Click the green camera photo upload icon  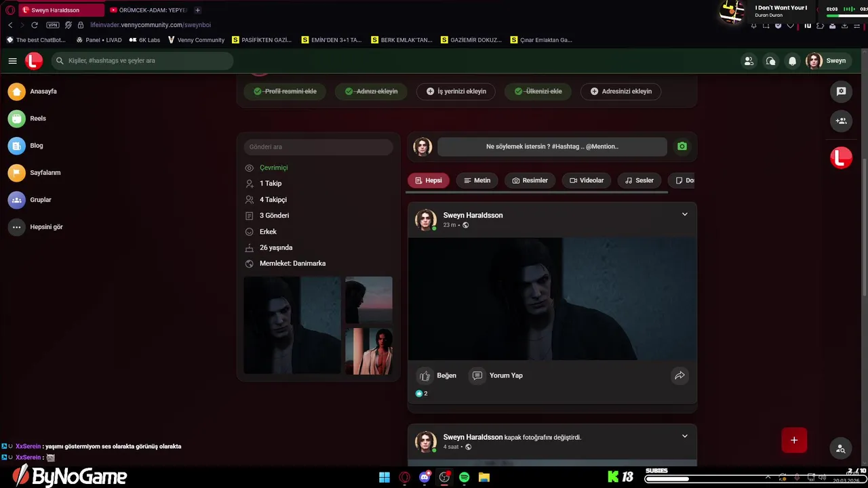[682, 146]
